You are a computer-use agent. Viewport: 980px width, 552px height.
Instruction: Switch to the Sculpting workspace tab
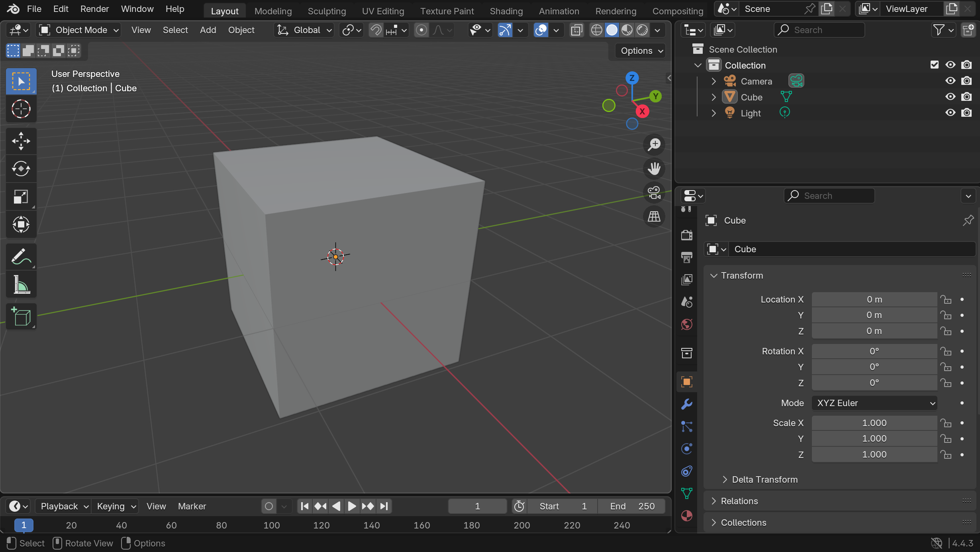pyautogui.click(x=327, y=11)
